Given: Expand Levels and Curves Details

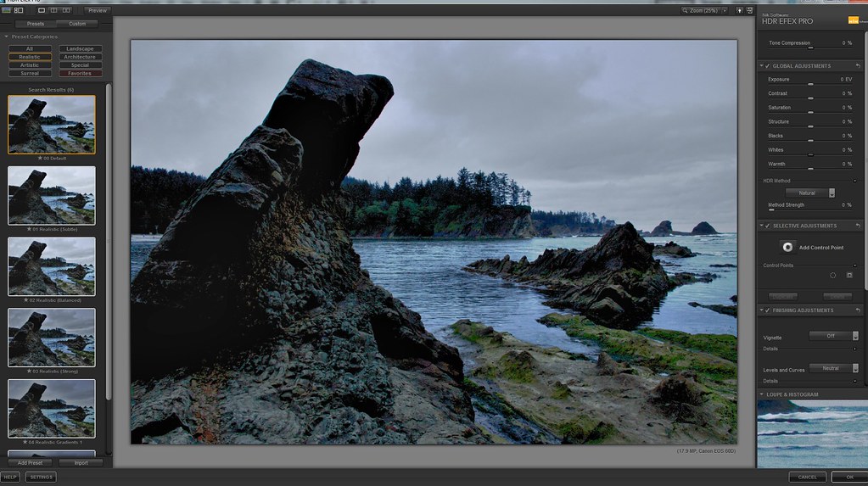Looking at the screenshot, I should click(x=854, y=381).
